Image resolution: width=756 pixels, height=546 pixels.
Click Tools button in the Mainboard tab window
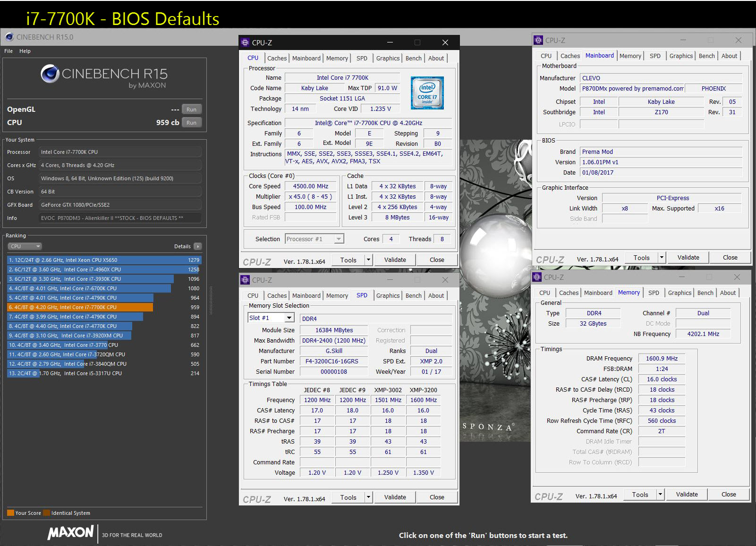tap(641, 258)
